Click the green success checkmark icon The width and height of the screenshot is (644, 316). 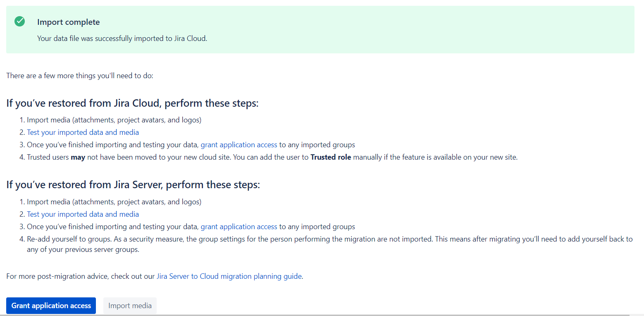tap(19, 22)
